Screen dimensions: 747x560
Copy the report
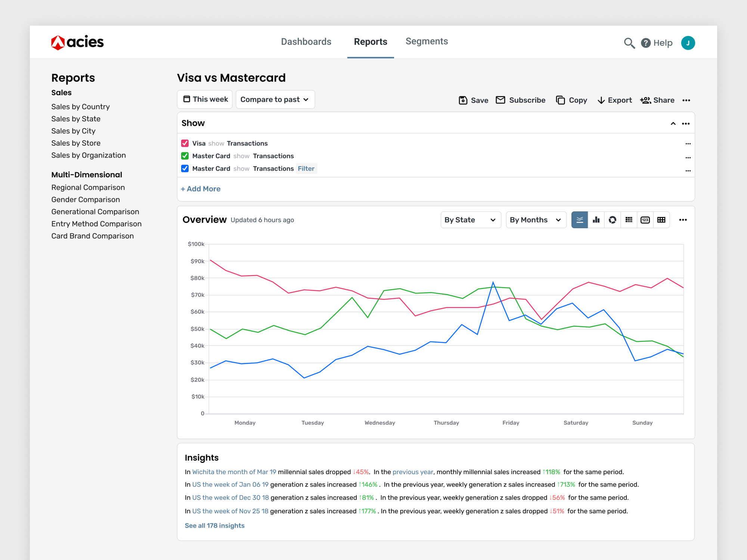tap(571, 100)
